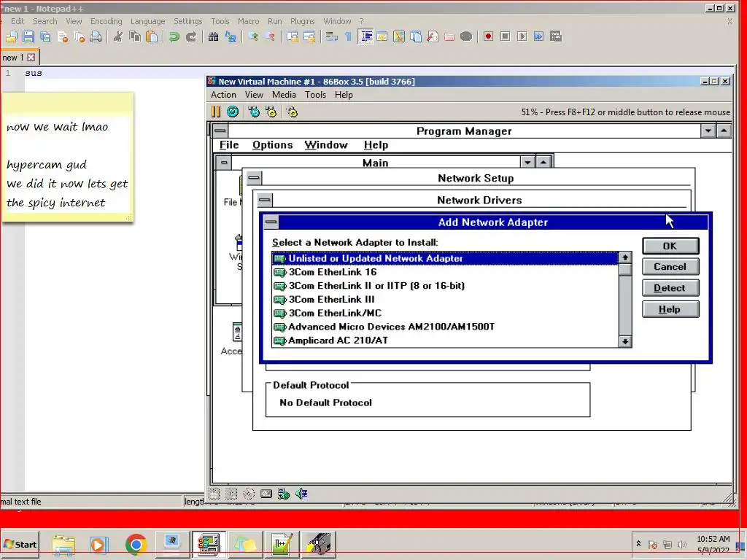
Task: Select 'Advanced Micro Devices AM2100/AM1500T' adapter
Action: (x=445, y=327)
